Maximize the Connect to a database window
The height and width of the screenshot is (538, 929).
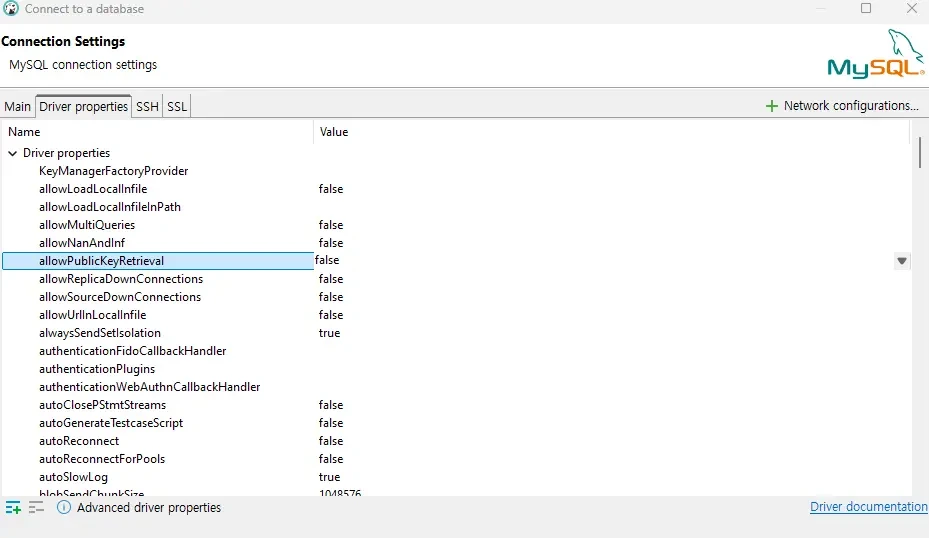[866, 8]
